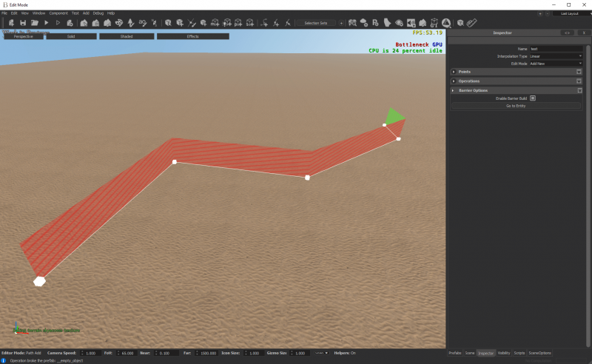Toggle the Enable Barrier Build checkbox
Image resolution: width=592 pixels, height=364 pixels.
coord(532,98)
